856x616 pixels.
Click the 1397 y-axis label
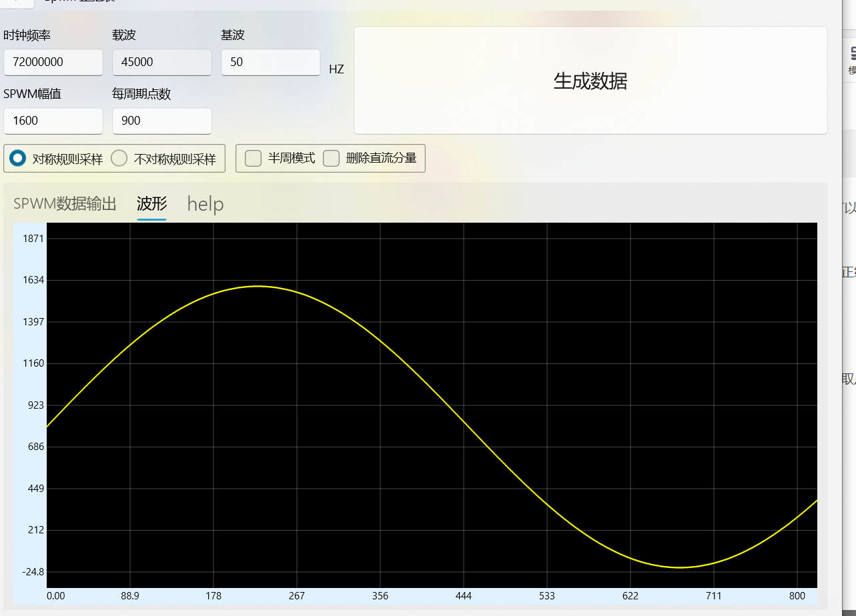tap(33, 322)
